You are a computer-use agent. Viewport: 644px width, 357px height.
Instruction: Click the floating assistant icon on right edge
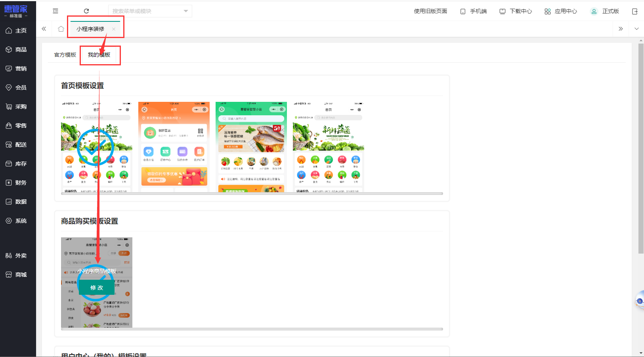click(640, 301)
